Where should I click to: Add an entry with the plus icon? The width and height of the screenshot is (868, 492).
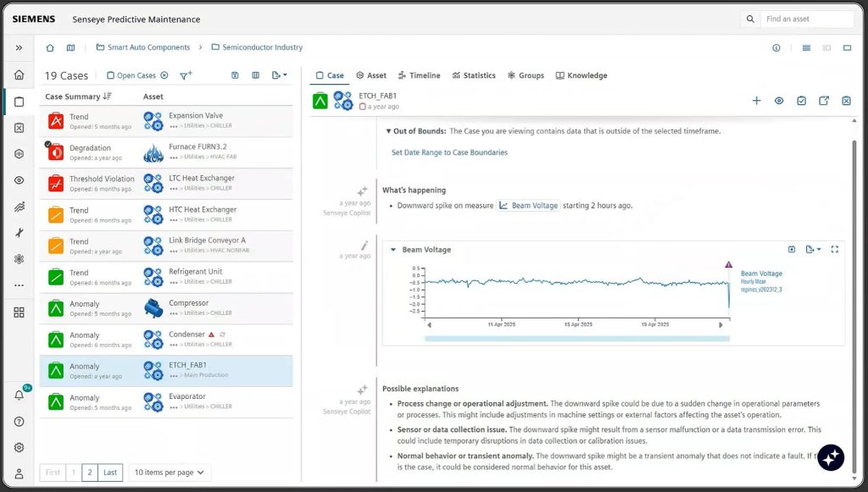click(756, 101)
